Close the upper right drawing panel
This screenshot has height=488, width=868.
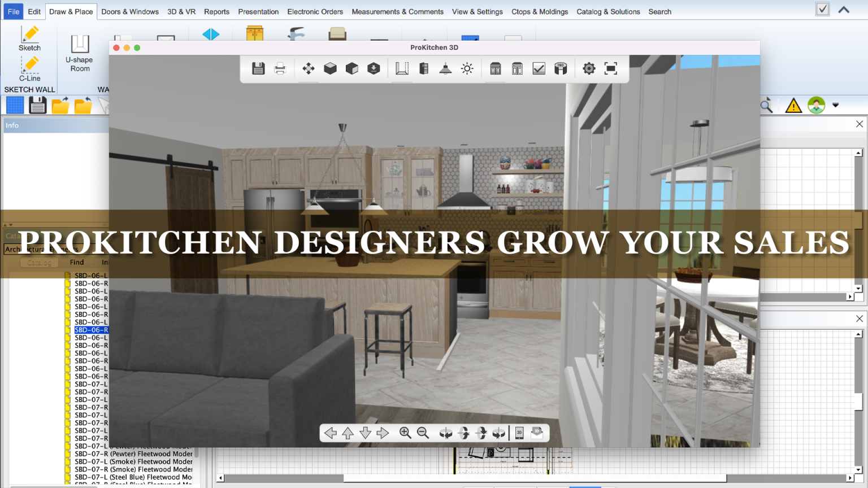tap(860, 124)
